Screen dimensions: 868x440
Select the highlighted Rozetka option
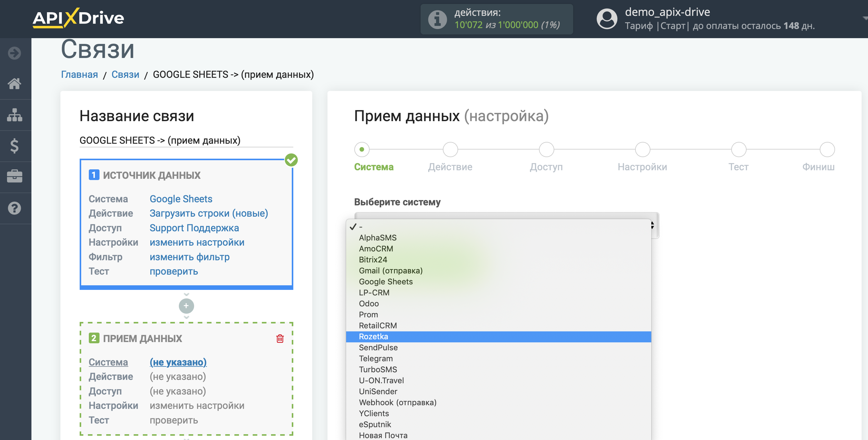tap(498, 337)
